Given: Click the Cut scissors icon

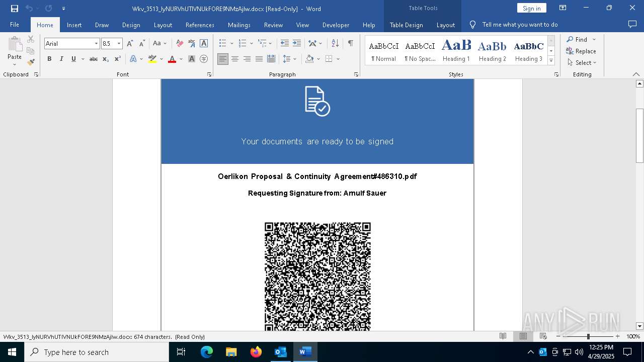Looking at the screenshot, I should (x=31, y=39).
